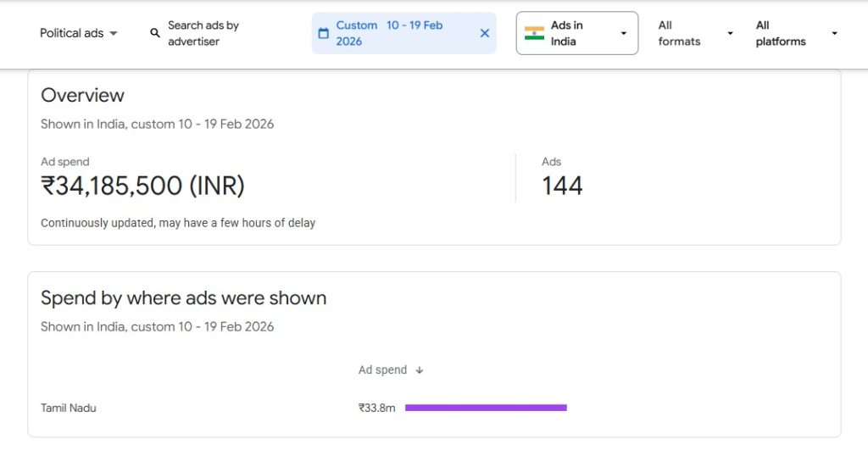Image resolution: width=868 pixels, height=461 pixels.
Task: Click the All platforms filter label
Action: click(781, 33)
